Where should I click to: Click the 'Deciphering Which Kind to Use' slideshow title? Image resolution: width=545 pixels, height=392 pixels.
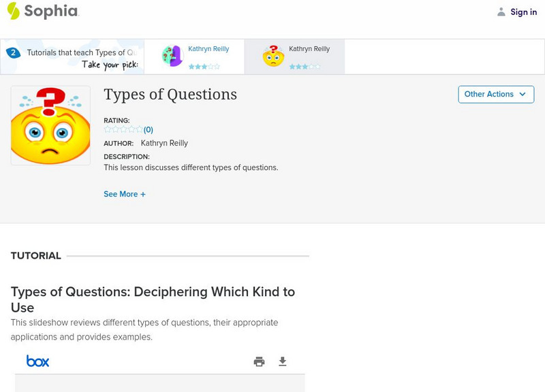[153, 299]
